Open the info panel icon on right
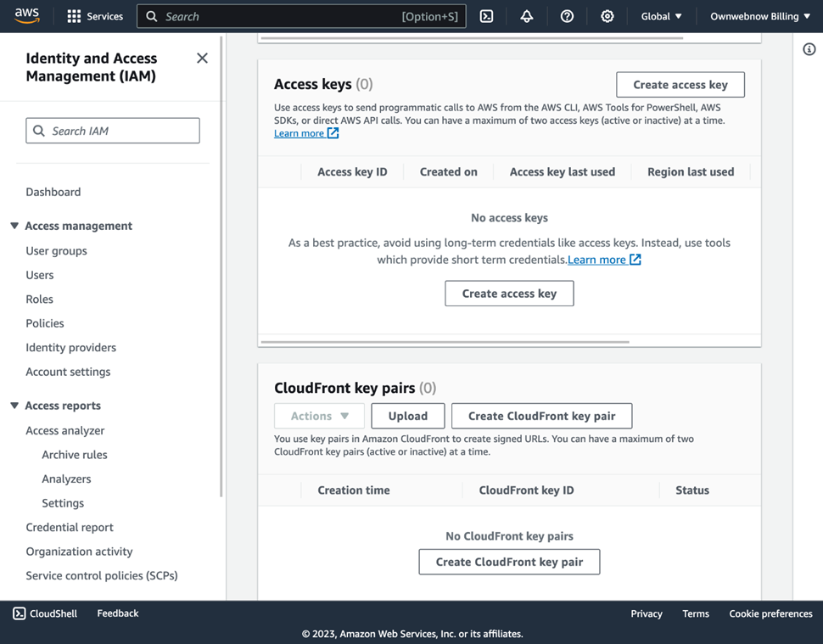823x644 pixels. (809, 49)
